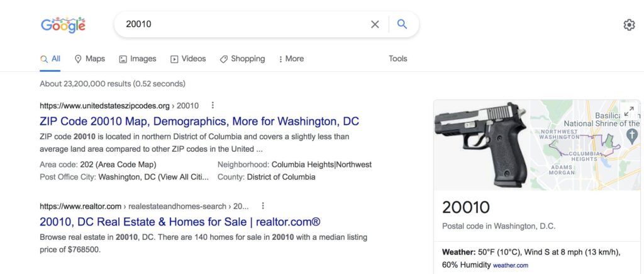This screenshot has height=274, width=644.
Task: Open three-dot menu beside unitedstateszipcodes.org result
Action: click(213, 105)
